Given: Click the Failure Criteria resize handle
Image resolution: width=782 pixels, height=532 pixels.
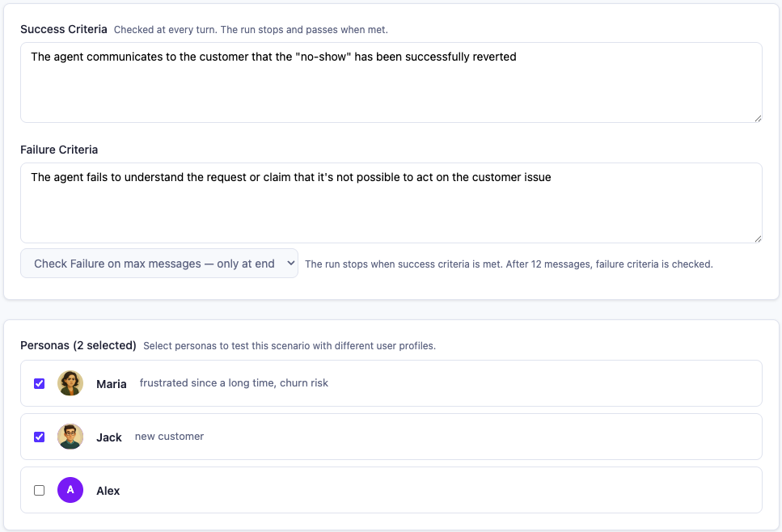Looking at the screenshot, I should pyautogui.click(x=757, y=239).
